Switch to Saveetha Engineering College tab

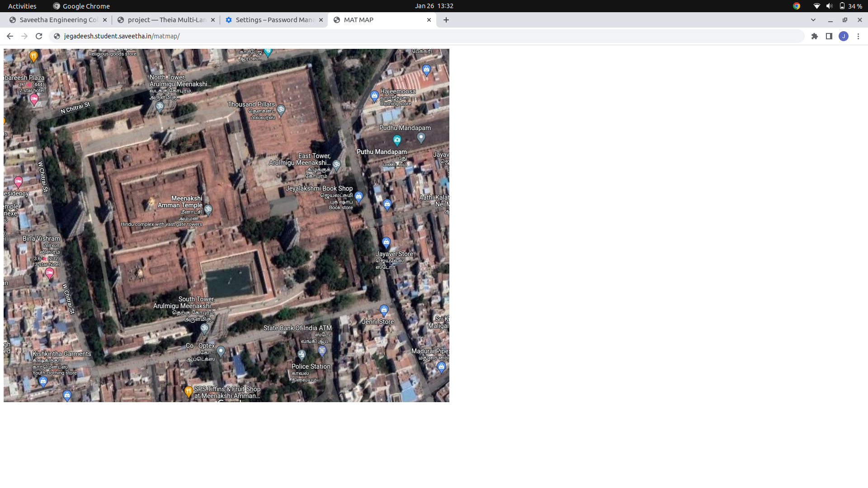58,20
